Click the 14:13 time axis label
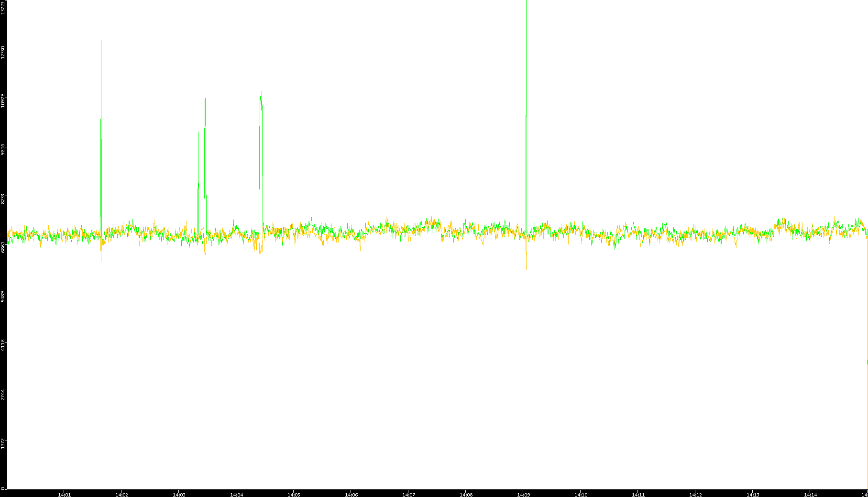Screen dimensions: 868x497 click(x=753, y=495)
